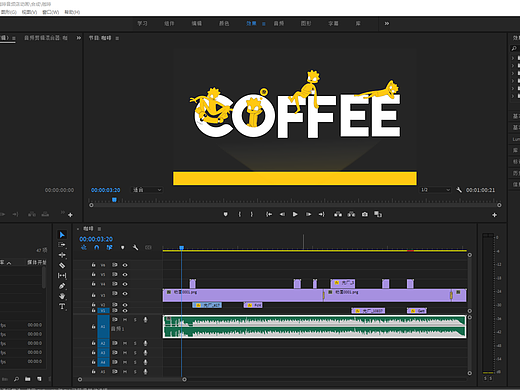Go to In point
The width and height of the screenshot is (520, 390).
point(269,214)
